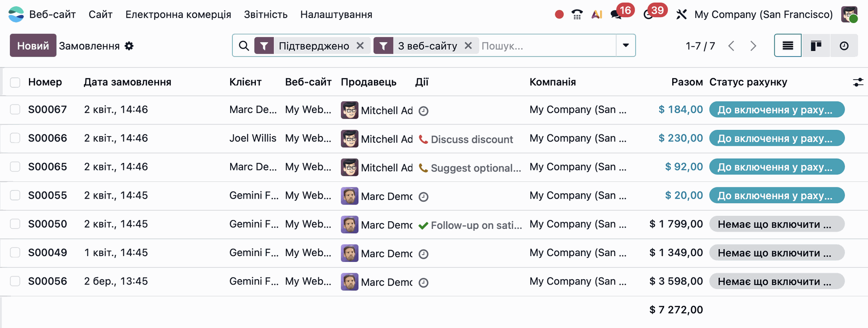868x328 pixels.
Task: Open the phone/VoIP dialer icon
Action: (x=577, y=14)
